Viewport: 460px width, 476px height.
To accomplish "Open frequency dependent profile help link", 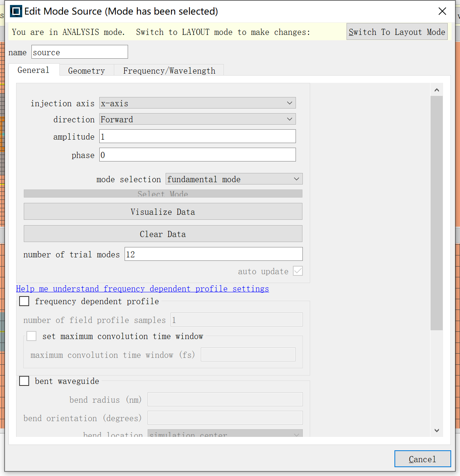I will (143, 288).
